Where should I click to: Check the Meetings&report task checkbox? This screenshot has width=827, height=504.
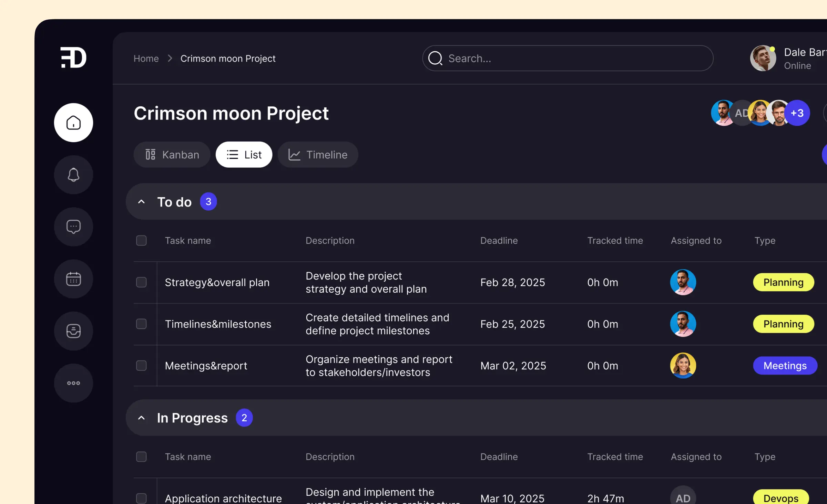[141, 366]
